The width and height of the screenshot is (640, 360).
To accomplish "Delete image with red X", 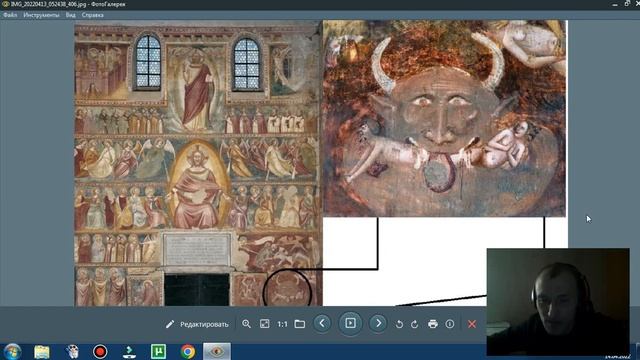I will (x=472, y=324).
